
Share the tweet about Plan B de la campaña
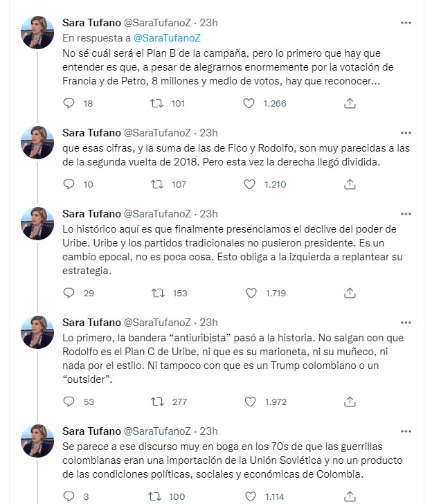(x=350, y=103)
